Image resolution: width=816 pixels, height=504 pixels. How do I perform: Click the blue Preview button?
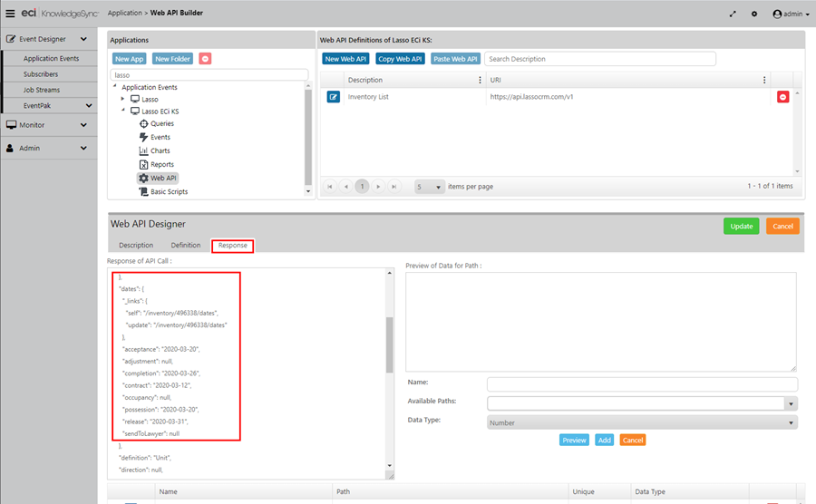point(574,440)
